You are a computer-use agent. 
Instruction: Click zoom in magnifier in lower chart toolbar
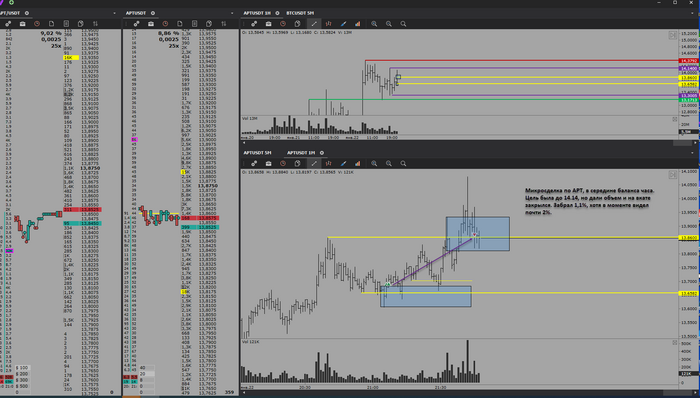coord(374,163)
